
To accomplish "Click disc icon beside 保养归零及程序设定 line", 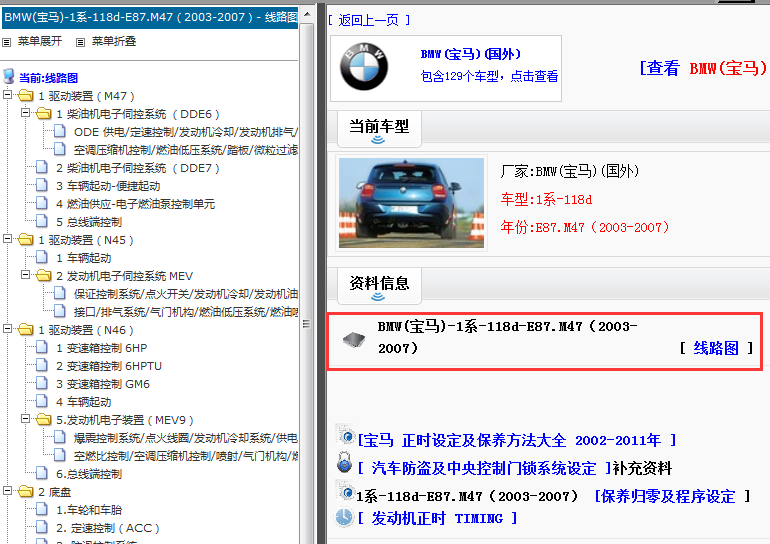I will tap(346, 490).
